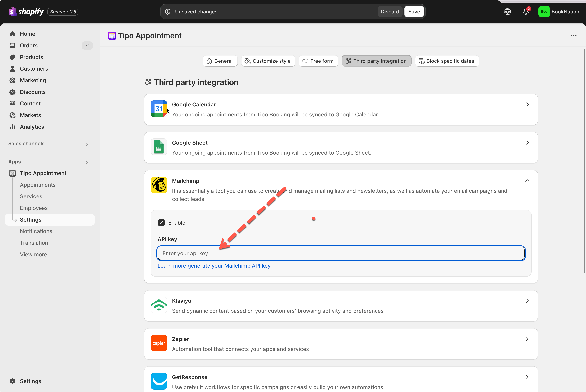
Task: Expand the Zapier integration card
Action: [527, 339]
